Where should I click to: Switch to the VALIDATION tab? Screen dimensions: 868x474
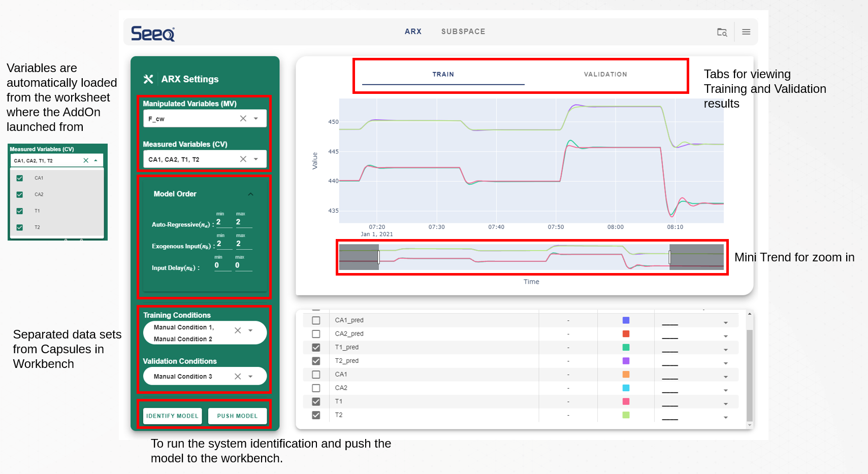pos(605,74)
